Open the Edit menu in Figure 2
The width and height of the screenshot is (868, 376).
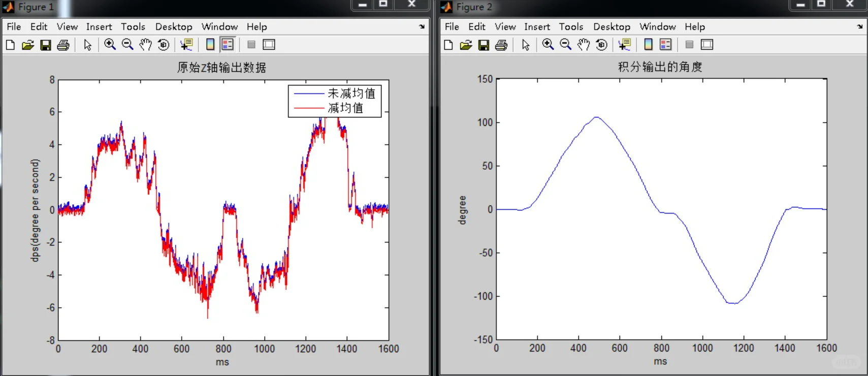click(x=477, y=27)
